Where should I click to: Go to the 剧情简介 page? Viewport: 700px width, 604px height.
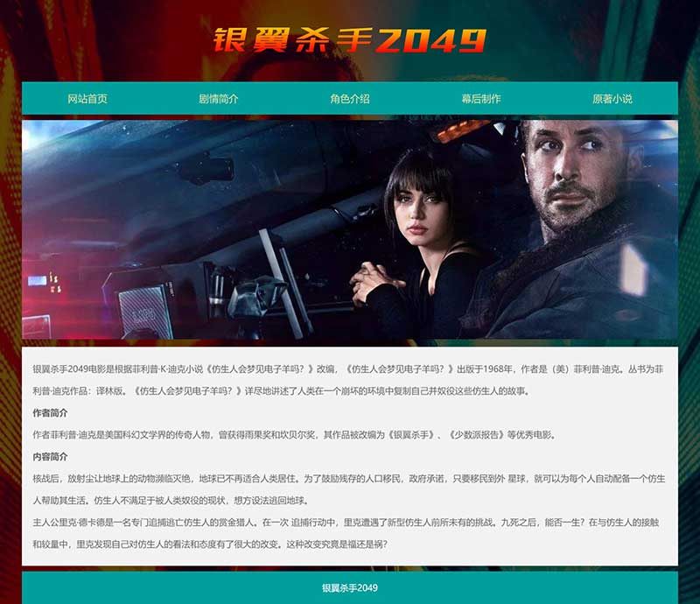(219, 99)
